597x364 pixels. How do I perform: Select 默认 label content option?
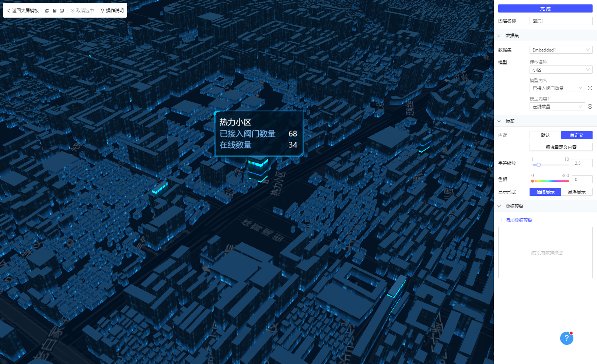pyautogui.click(x=545, y=135)
